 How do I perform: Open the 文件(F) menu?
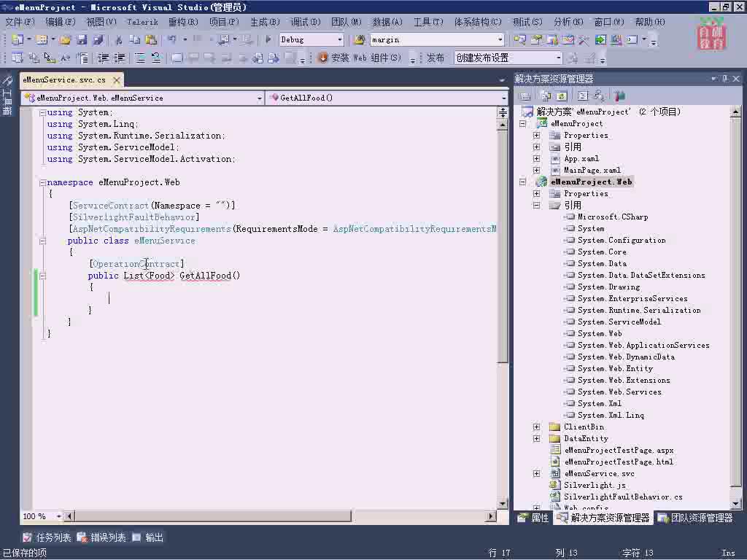tap(20, 22)
